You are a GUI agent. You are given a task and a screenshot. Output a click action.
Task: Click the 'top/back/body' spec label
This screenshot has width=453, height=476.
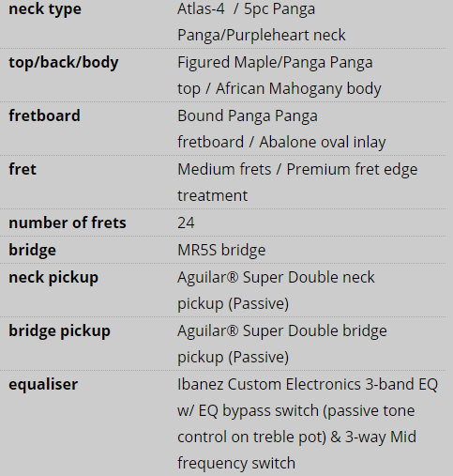64,62
